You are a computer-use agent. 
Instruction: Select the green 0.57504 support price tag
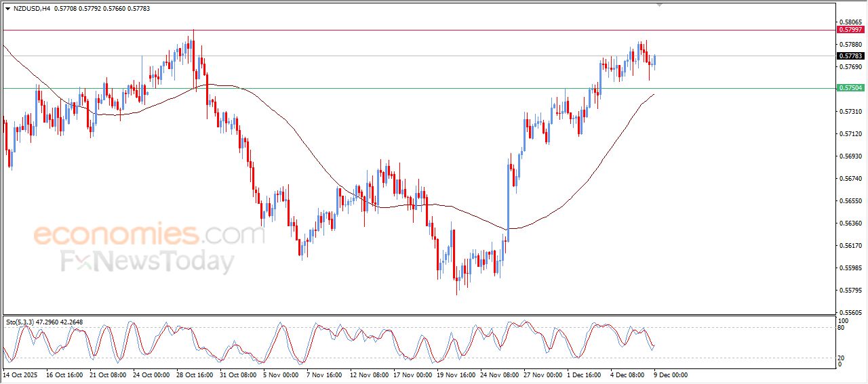click(x=850, y=88)
